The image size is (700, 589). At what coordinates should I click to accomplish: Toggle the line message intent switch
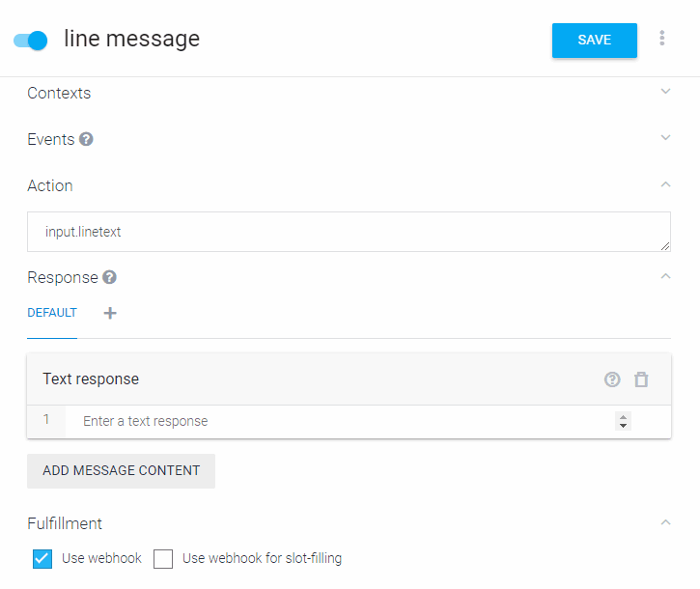31,41
